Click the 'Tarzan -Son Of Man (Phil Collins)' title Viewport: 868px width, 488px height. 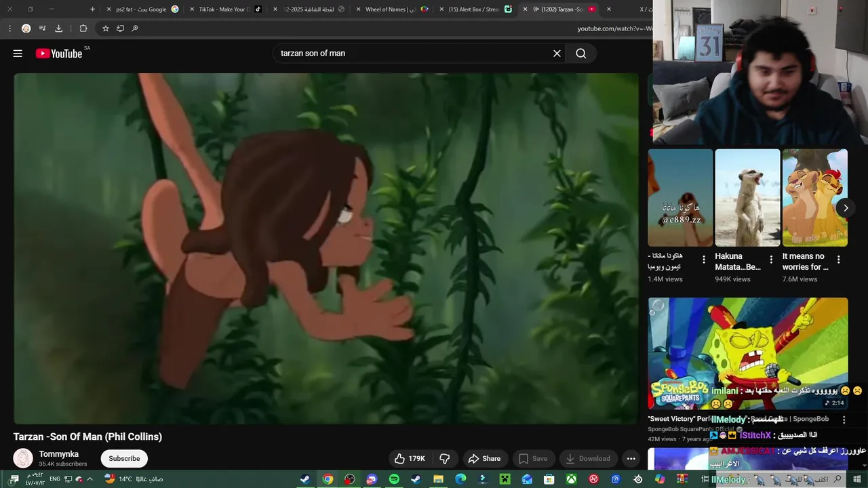[x=87, y=436]
